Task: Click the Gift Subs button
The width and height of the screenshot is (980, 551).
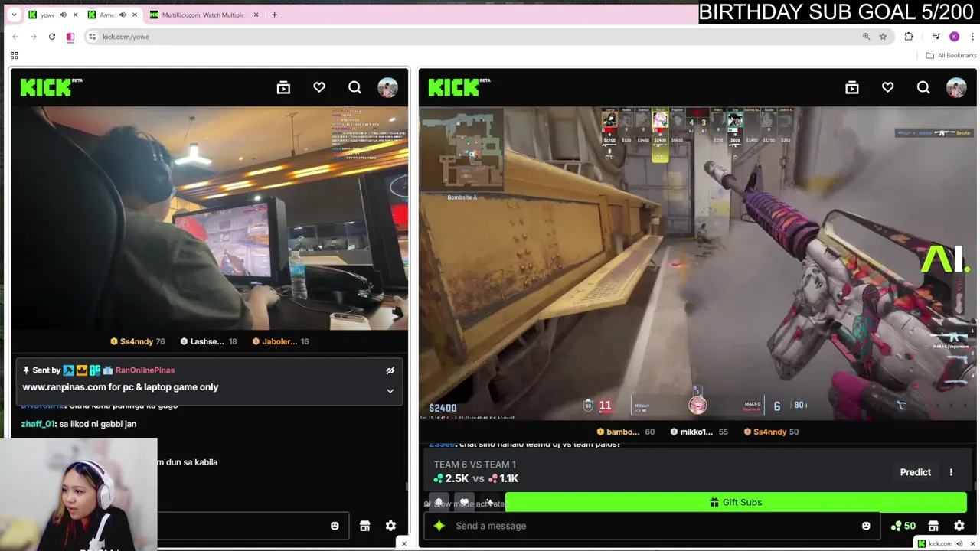Action: [736, 502]
